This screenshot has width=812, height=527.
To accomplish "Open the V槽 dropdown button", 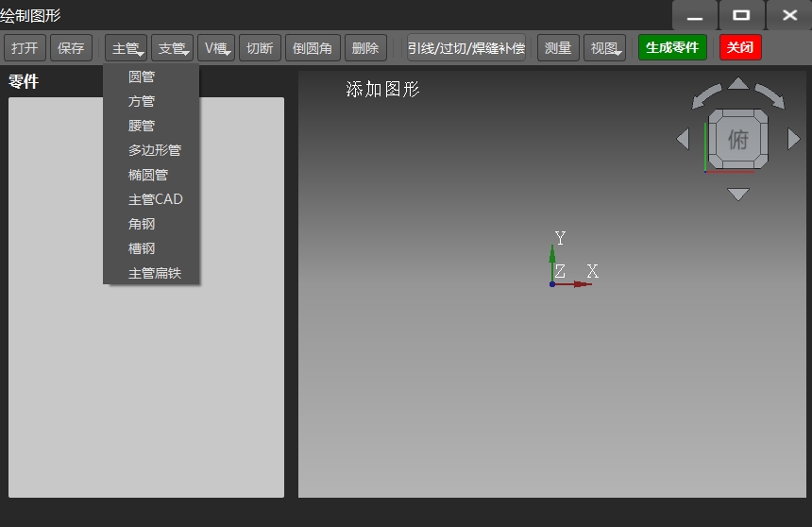I will pyautogui.click(x=216, y=48).
